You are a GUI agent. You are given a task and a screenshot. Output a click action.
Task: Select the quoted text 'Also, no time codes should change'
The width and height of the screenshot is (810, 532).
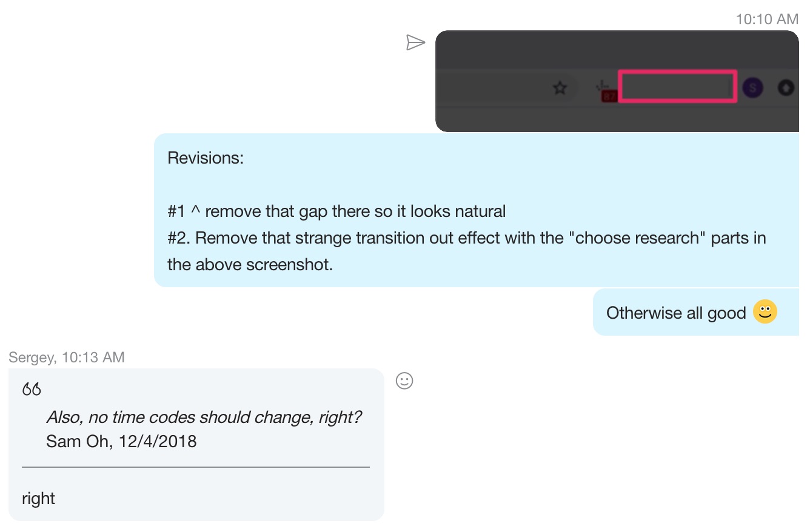tap(203, 417)
